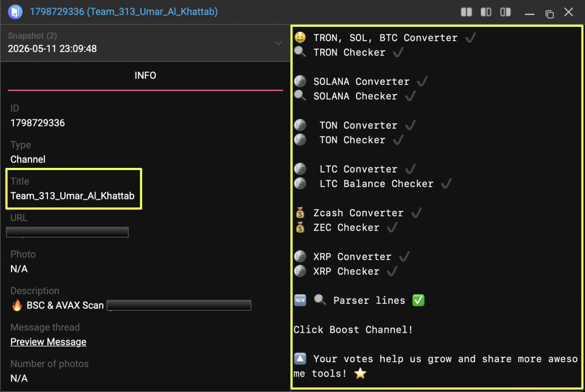Viewport: 585px width, 392px height.
Task: Click the magnifier emoji beside TRON Checker
Action: tap(300, 52)
